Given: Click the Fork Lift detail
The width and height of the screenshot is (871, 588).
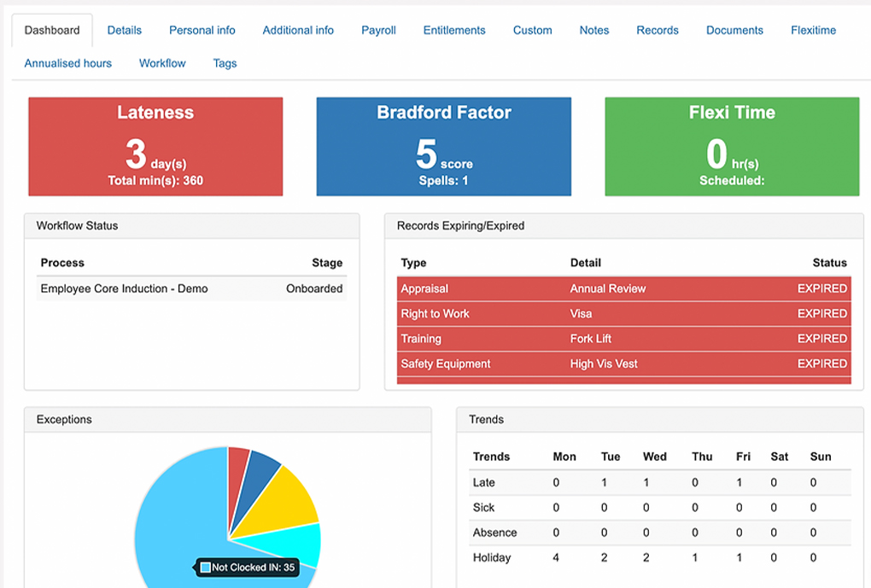Looking at the screenshot, I should click(590, 339).
